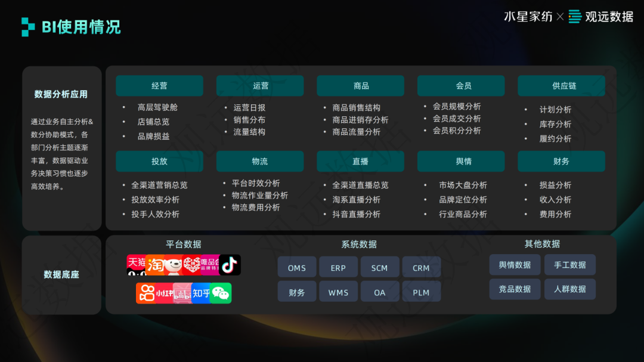Click the 库存分析 list item

[555, 124]
